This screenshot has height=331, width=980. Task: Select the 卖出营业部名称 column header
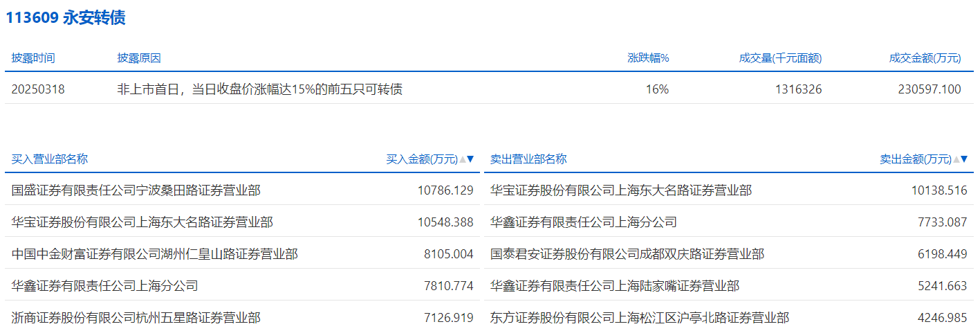[x=528, y=159]
